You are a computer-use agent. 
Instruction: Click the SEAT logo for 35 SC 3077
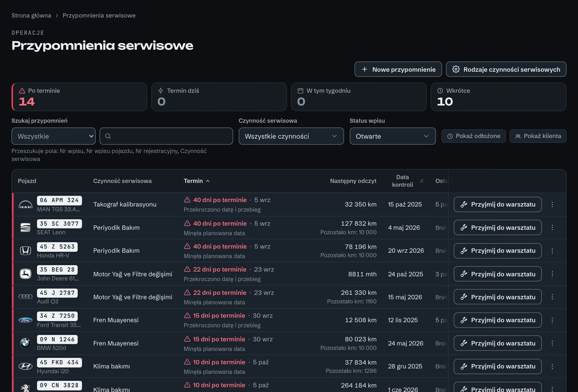[26, 228]
